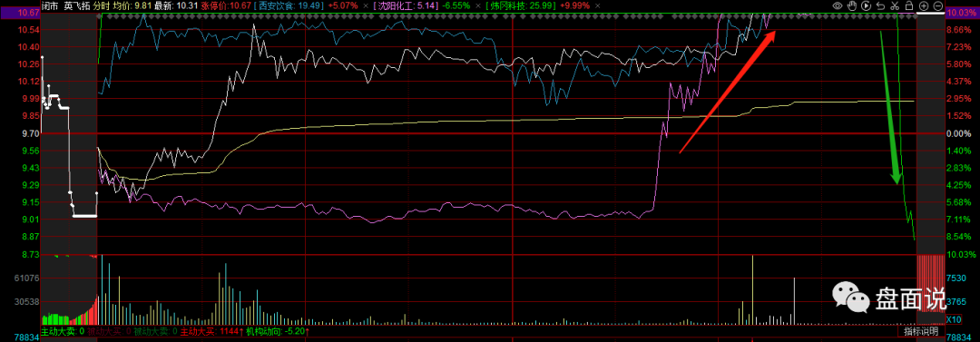Click the +9.99% change value
This screenshot has height=342, width=980.
tap(575, 5)
